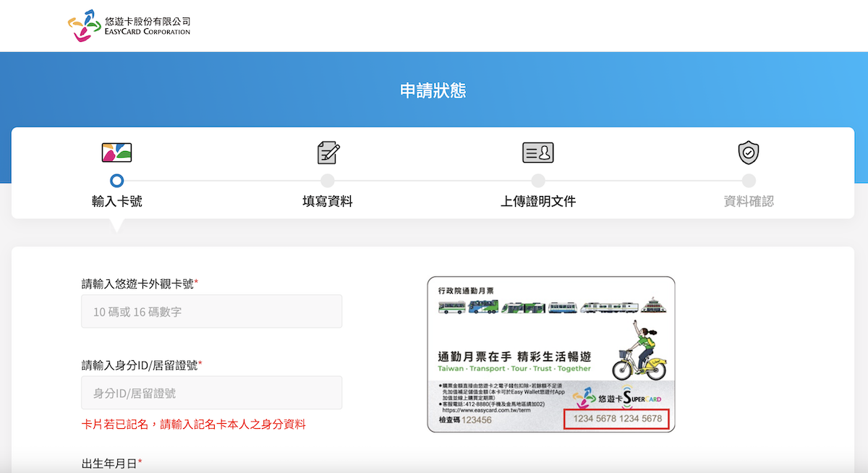Switch to the 上傳證明文件 step label
This screenshot has width=868, height=473.
(537, 201)
